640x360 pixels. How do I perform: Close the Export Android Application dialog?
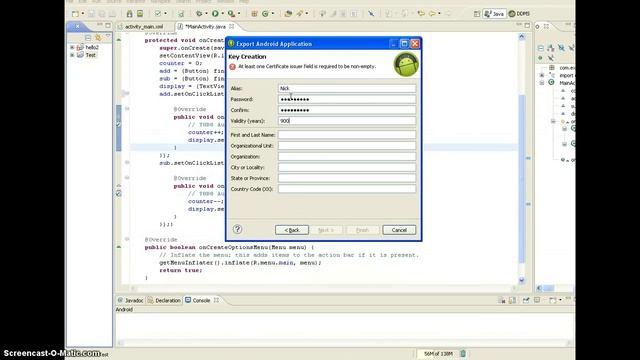[x=415, y=44]
